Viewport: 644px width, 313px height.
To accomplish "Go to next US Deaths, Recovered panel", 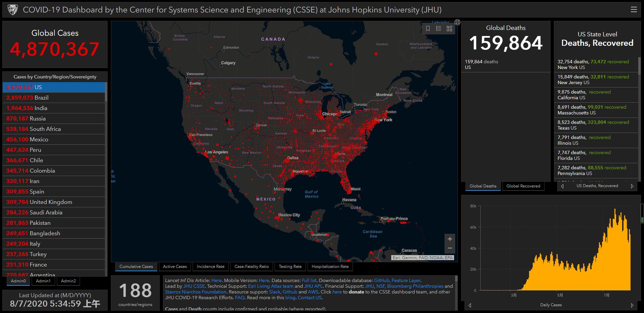I will [632, 186].
